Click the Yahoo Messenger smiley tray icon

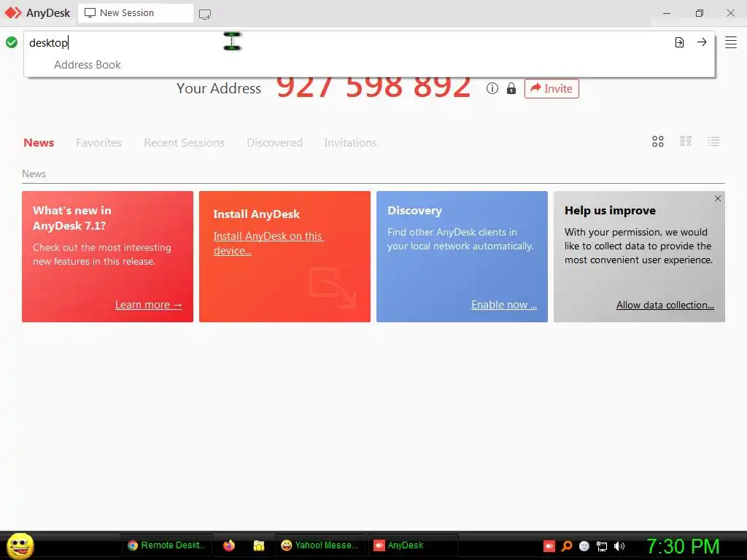pos(584,546)
